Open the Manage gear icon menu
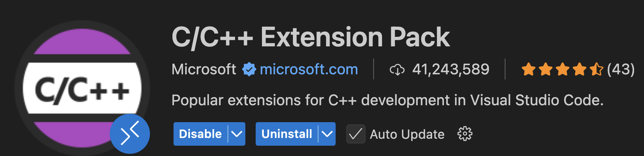The image size is (644, 156). 465,134
